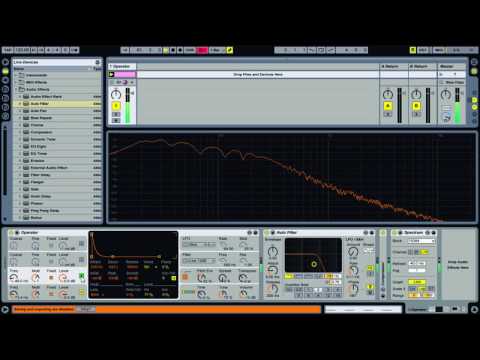Click the Record button in transport
This screenshot has height=360, width=480.
coord(180,50)
